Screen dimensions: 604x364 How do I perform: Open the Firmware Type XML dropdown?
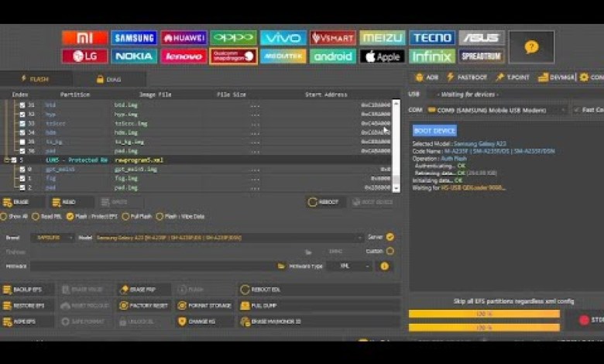[348, 266]
